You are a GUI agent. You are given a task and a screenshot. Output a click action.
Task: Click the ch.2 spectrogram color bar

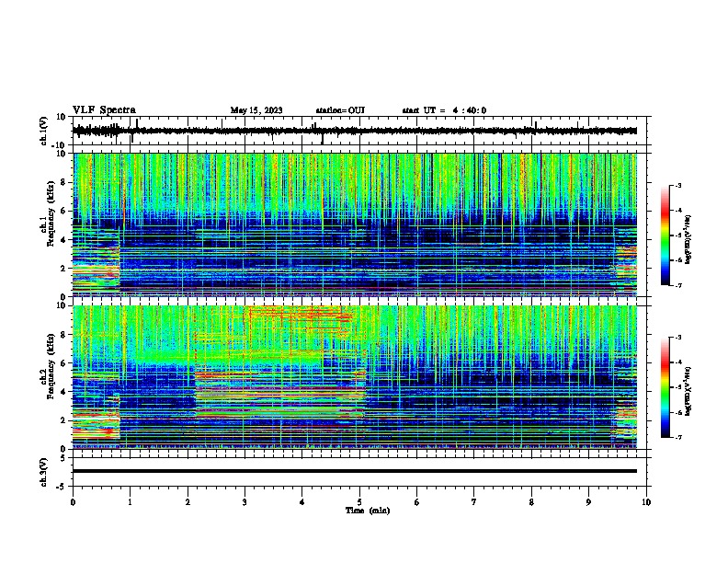[x=665, y=387]
